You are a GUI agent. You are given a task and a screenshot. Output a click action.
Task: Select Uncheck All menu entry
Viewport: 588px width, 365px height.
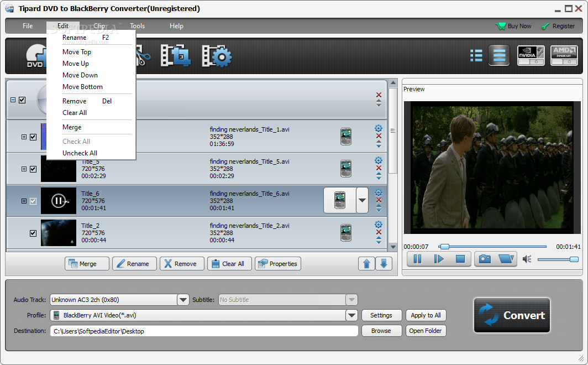coord(80,153)
